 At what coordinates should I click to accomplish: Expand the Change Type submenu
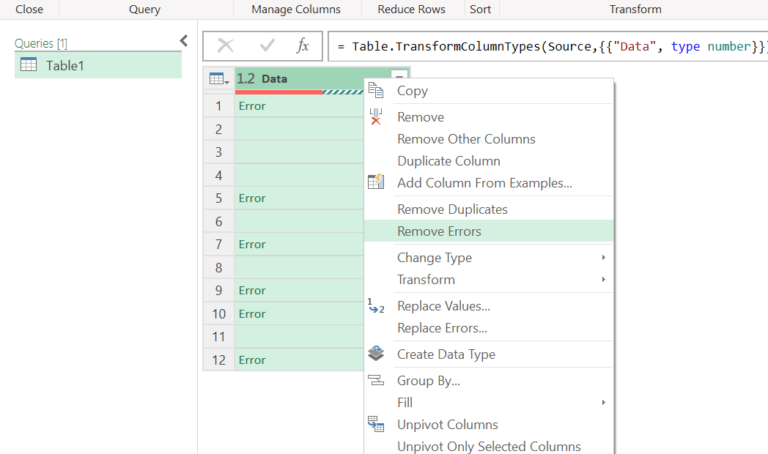(603, 258)
